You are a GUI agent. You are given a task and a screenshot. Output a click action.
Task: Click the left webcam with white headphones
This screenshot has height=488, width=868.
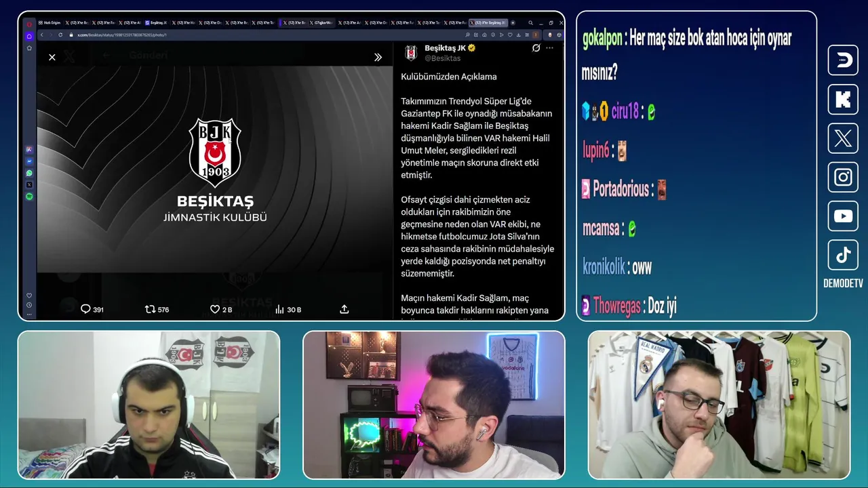(149, 405)
